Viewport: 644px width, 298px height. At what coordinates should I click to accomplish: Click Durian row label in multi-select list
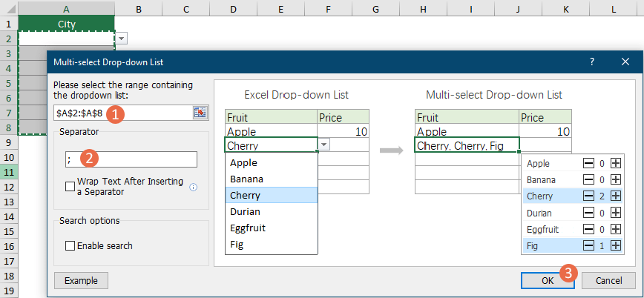coord(539,213)
